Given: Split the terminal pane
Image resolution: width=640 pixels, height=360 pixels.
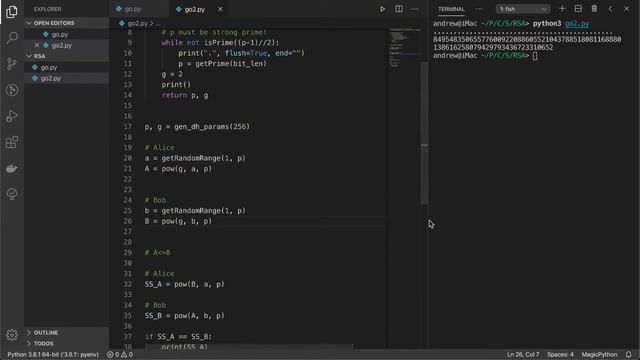Looking at the screenshot, I should tap(578, 9).
